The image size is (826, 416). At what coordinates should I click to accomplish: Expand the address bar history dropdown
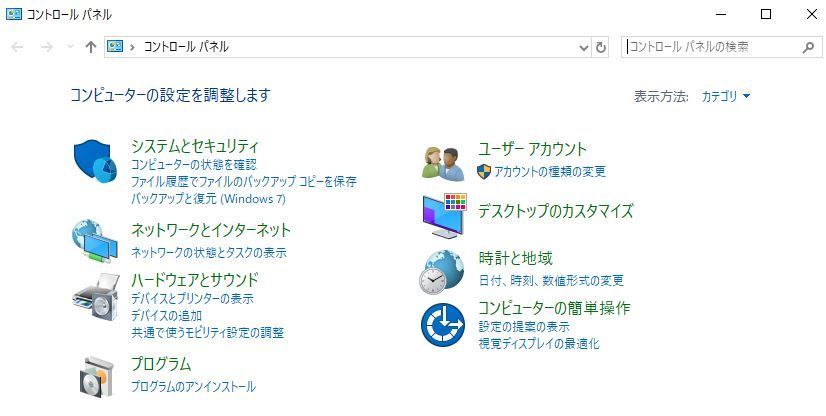coord(584,47)
